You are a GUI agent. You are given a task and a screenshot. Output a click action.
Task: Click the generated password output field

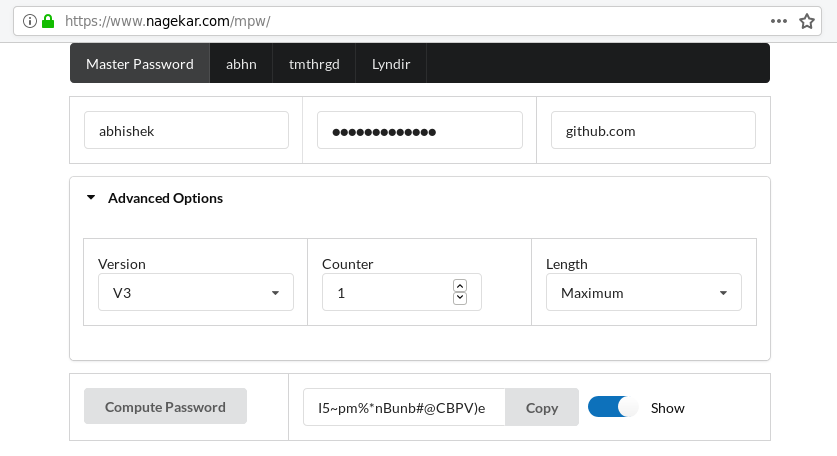404,407
